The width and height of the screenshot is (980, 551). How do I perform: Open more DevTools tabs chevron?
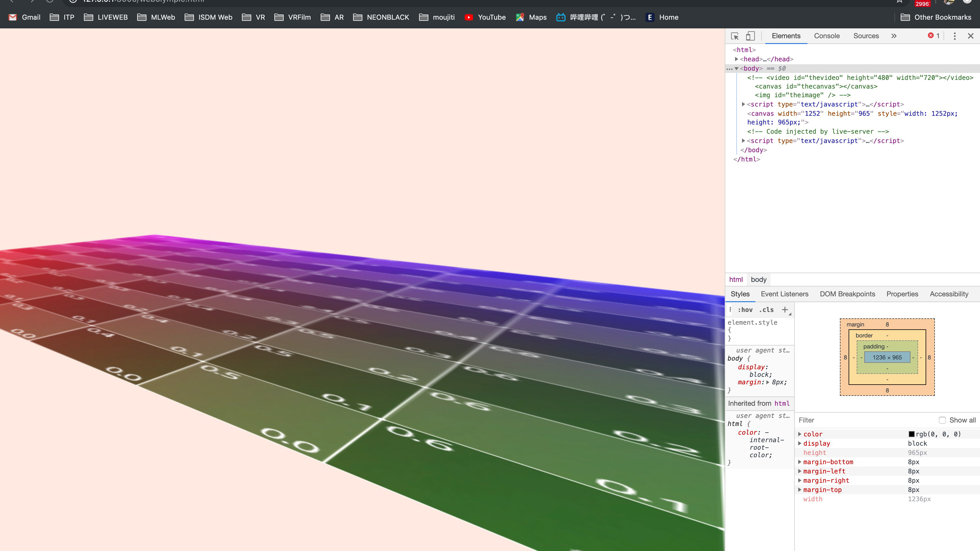point(894,36)
